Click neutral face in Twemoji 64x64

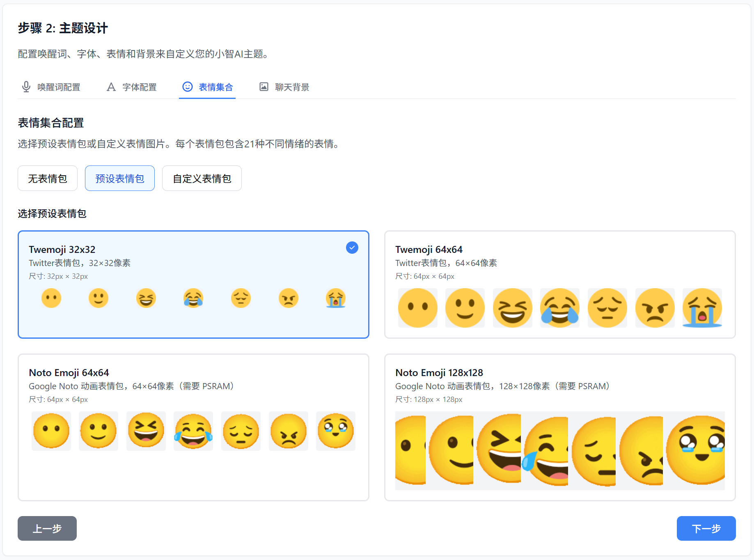(x=418, y=308)
